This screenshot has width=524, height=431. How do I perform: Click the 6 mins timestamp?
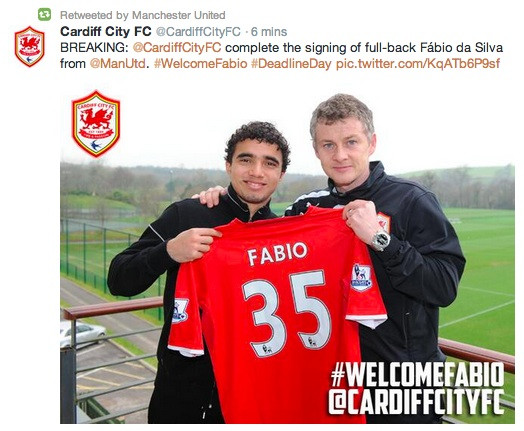pos(269,32)
